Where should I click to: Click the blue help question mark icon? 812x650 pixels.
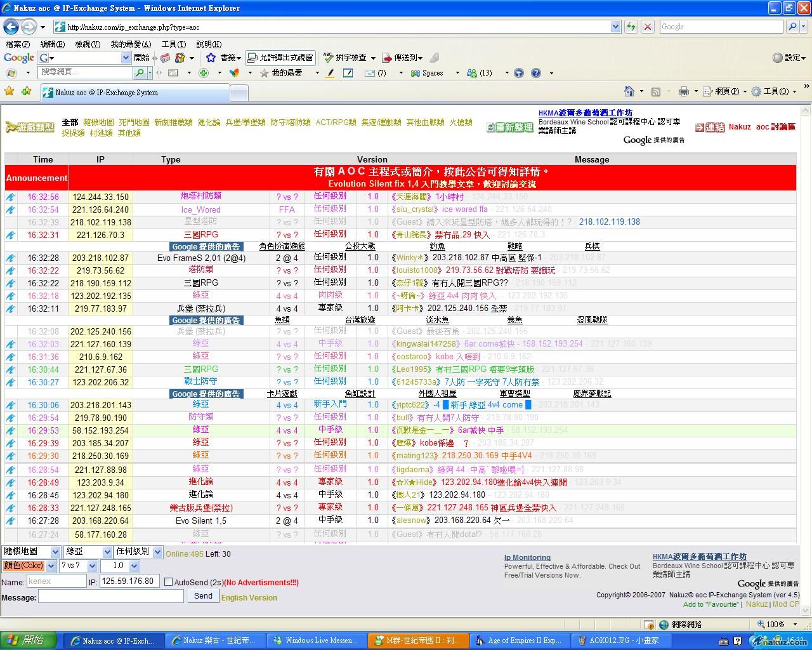click(536, 73)
